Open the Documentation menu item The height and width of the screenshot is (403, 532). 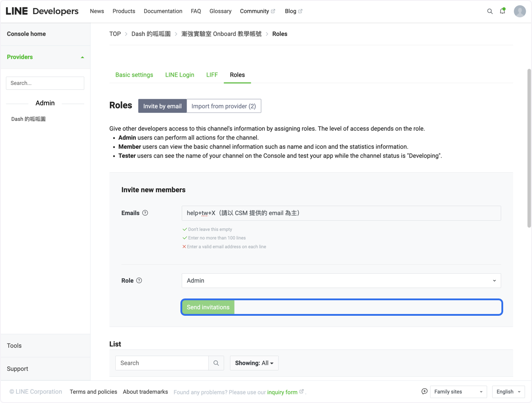click(x=163, y=11)
